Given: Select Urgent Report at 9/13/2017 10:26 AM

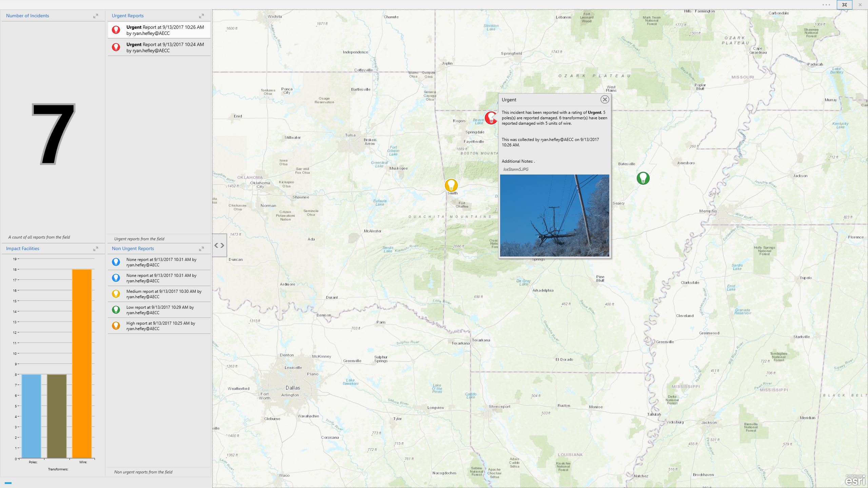Looking at the screenshot, I should (159, 30).
